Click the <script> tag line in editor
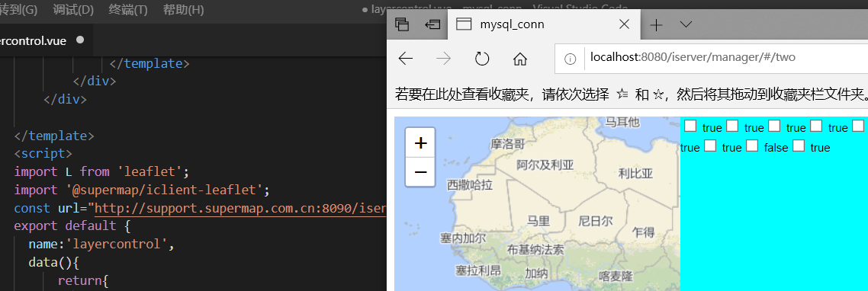868x291 pixels. point(43,153)
